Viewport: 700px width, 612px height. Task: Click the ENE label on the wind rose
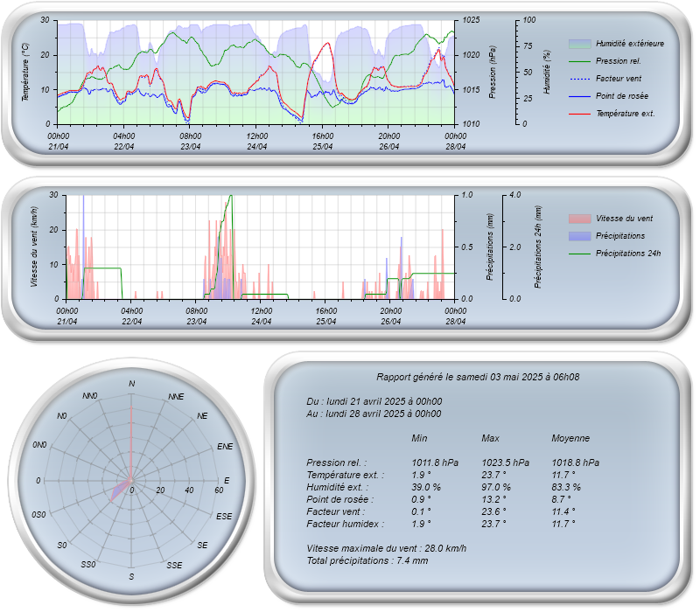point(225,447)
